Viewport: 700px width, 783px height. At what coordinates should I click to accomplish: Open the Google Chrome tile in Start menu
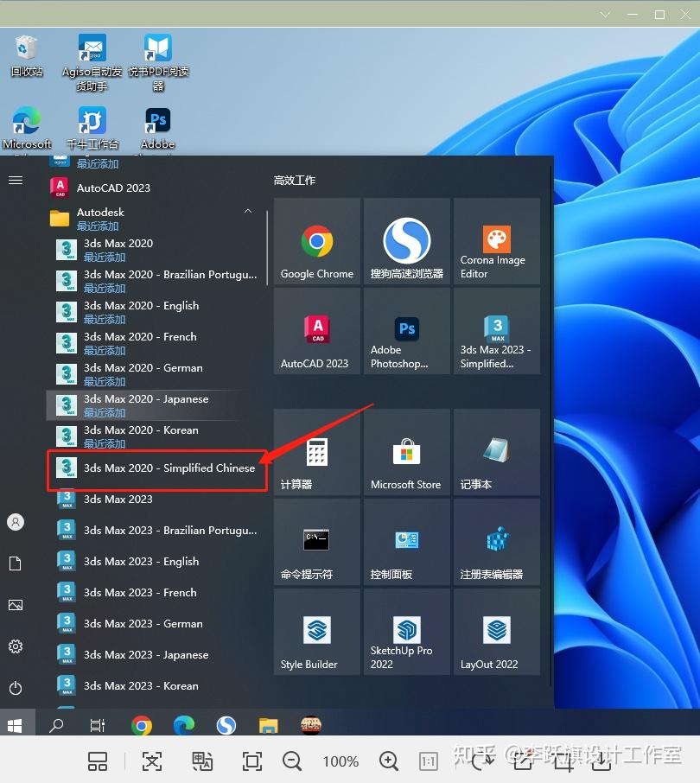point(317,241)
